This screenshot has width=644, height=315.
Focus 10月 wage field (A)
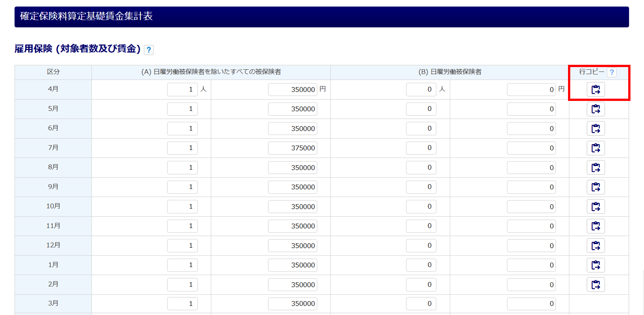coord(292,206)
